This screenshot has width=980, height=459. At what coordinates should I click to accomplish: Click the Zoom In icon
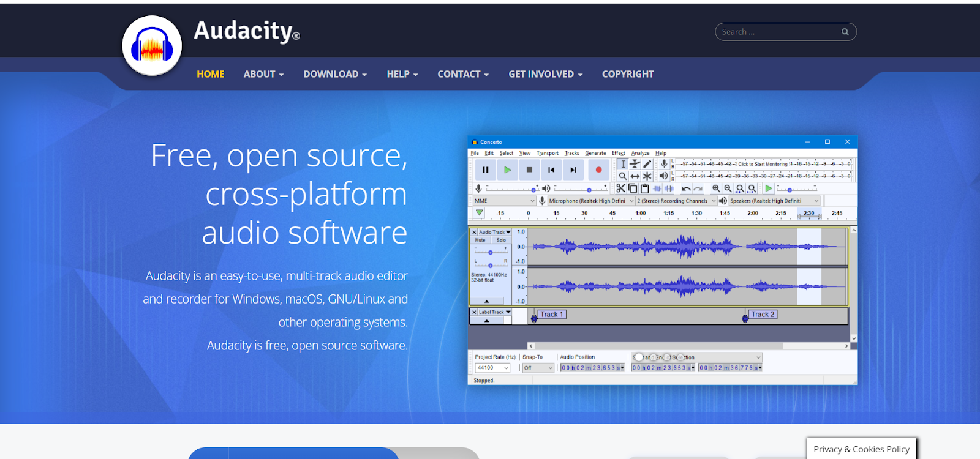(716, 188)
